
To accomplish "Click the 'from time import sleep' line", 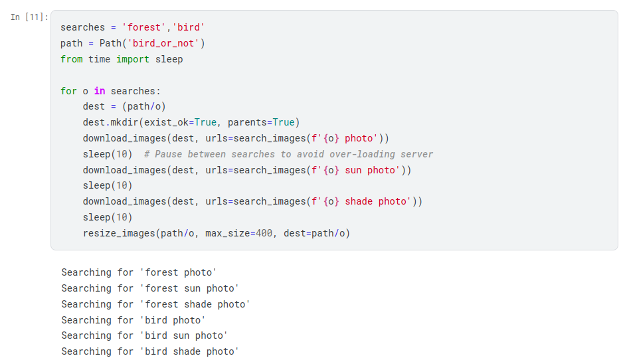I will click(x=121, y=59).
